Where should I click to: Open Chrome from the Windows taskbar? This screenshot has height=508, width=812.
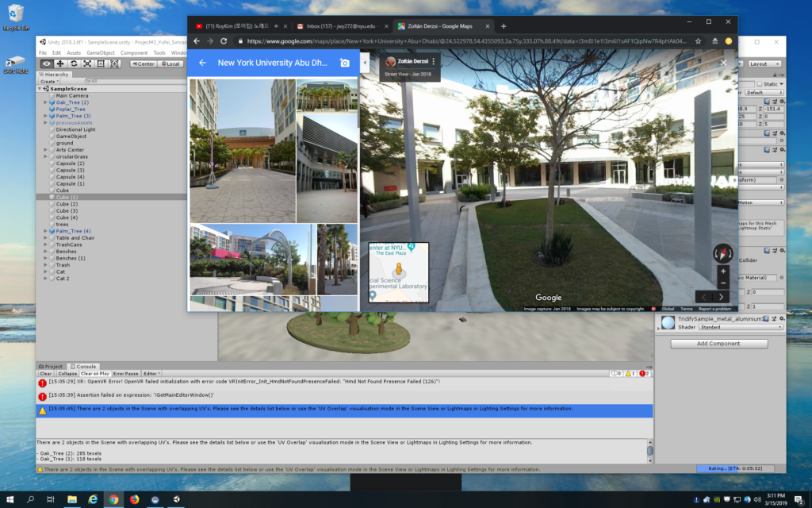[x=113, y=499]
